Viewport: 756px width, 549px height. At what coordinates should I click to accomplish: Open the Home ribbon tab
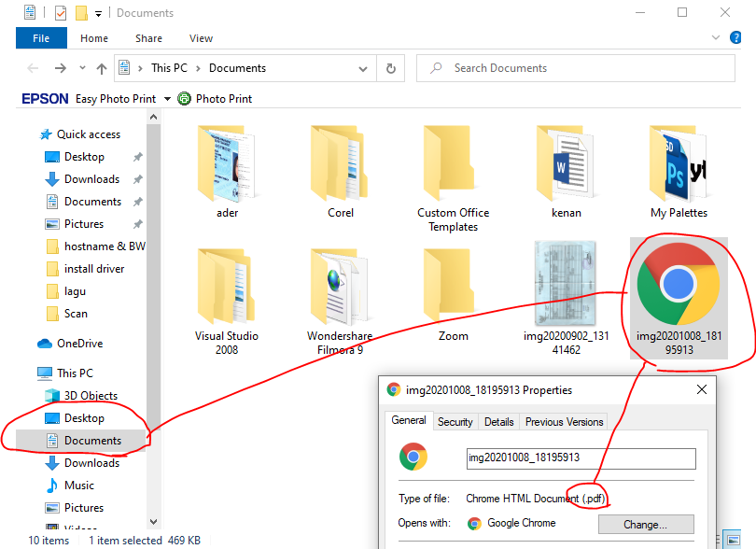(x=94, y=38)
